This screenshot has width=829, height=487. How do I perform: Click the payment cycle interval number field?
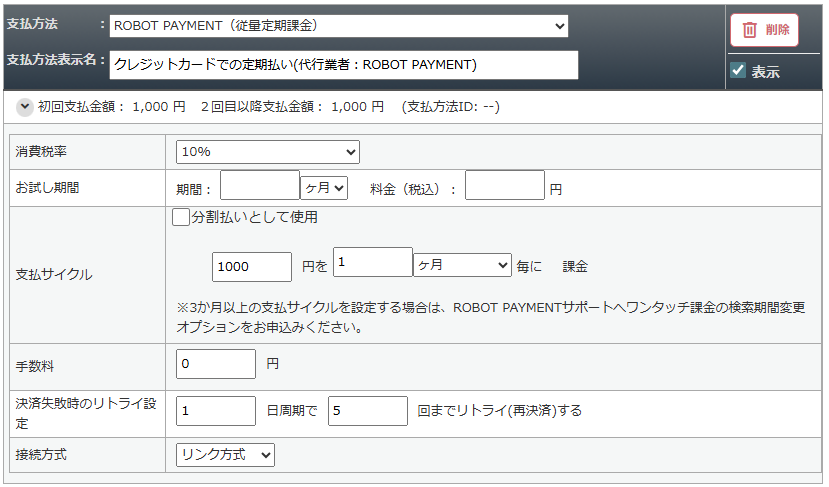[372, 262]
